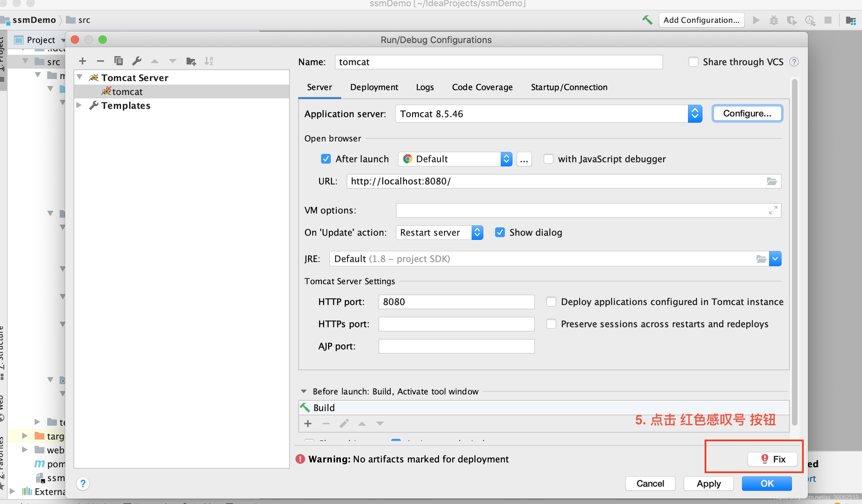This screenshot has width=862, height=504.
Task: Click the Fix button
Action: click(772, 459)
